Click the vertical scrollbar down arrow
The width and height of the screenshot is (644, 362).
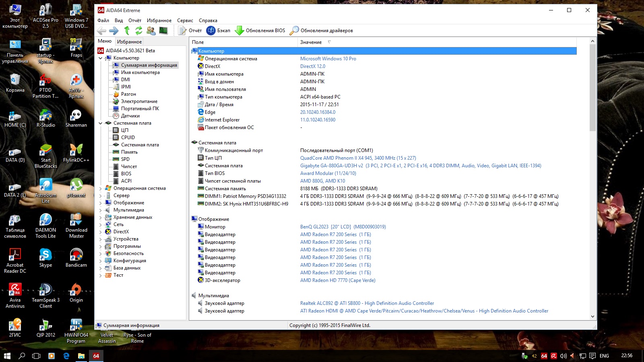coord(592,317)
